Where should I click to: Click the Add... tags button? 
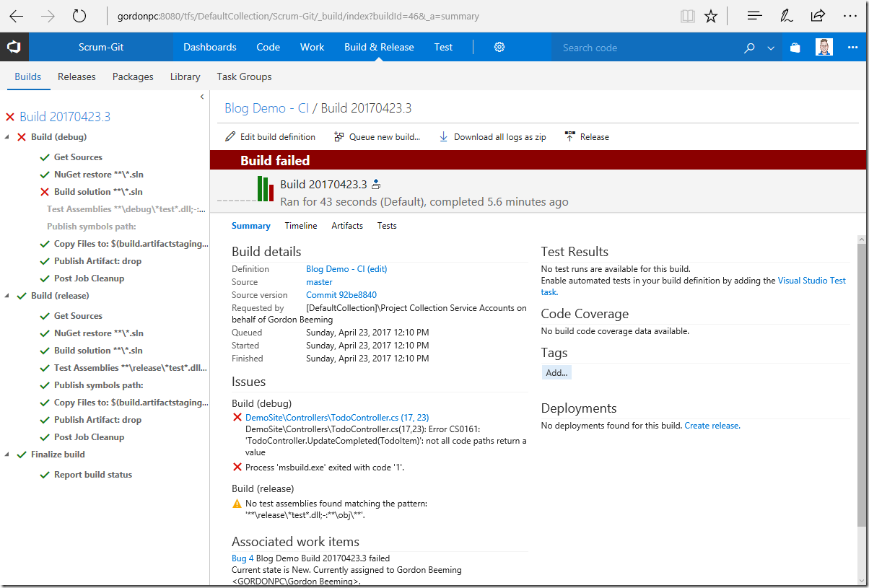tap(556, 373)
